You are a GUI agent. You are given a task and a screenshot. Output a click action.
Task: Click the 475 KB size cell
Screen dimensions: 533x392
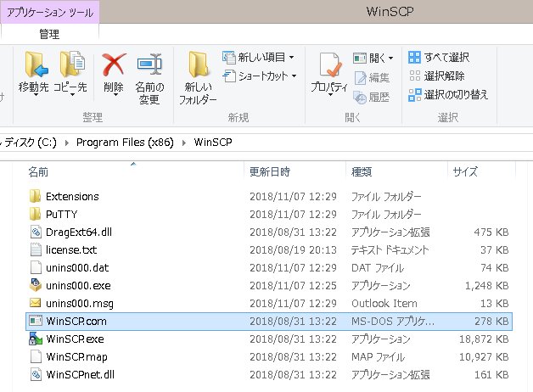click(491, 232)
